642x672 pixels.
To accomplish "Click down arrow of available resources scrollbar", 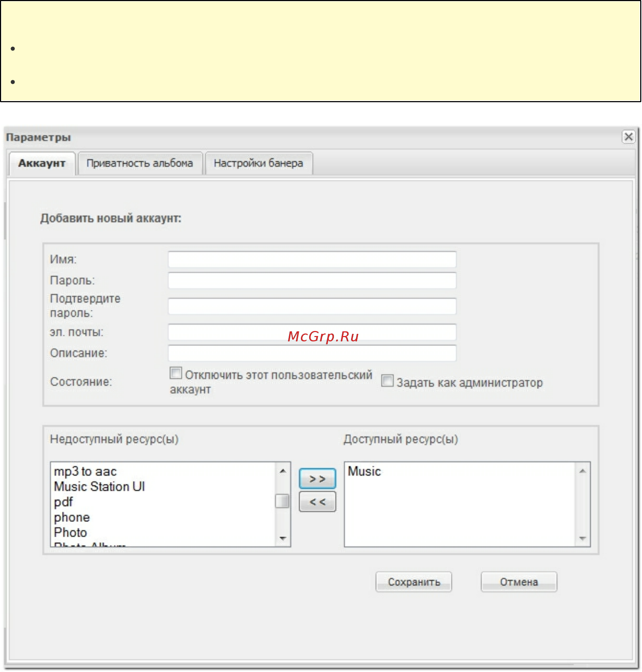I will (x=583, y=539).
